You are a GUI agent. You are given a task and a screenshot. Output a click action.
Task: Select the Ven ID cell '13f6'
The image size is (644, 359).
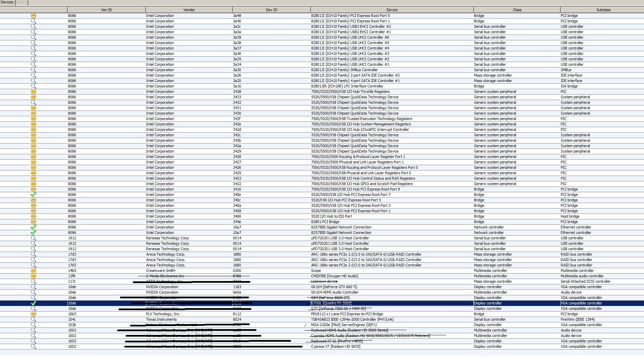pyautogui.click(x=106, y=276)
